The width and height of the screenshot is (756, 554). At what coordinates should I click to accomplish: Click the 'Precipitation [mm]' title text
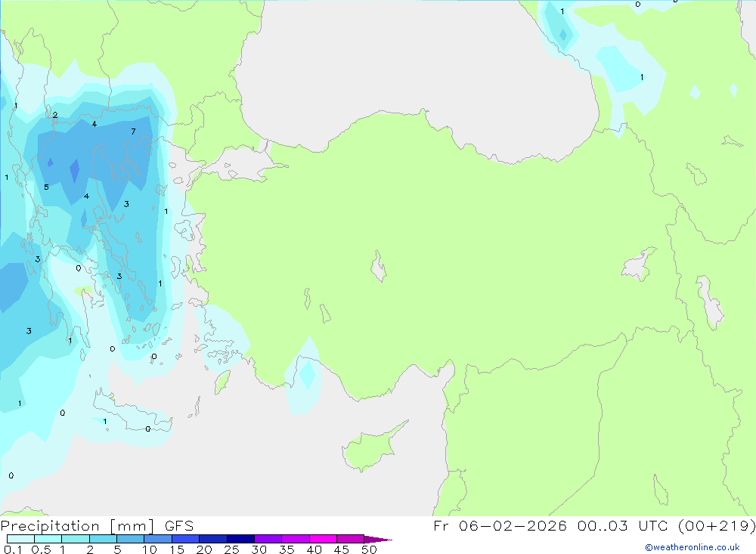[x=78, y=526]
